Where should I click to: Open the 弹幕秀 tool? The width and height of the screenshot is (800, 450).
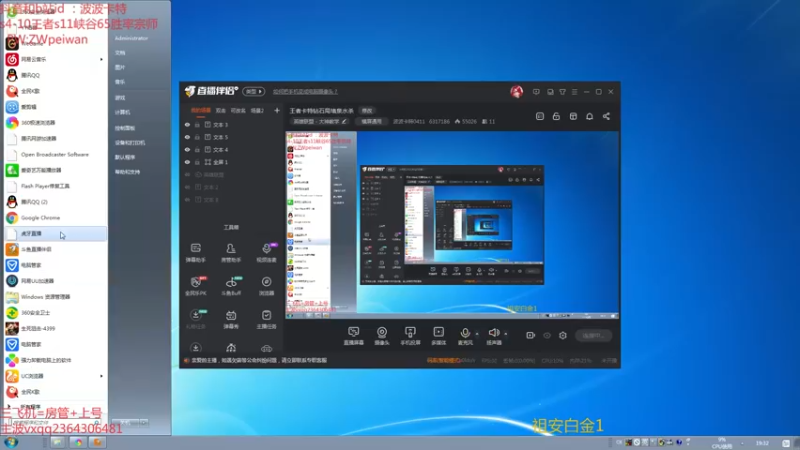(x=231, y=319)
